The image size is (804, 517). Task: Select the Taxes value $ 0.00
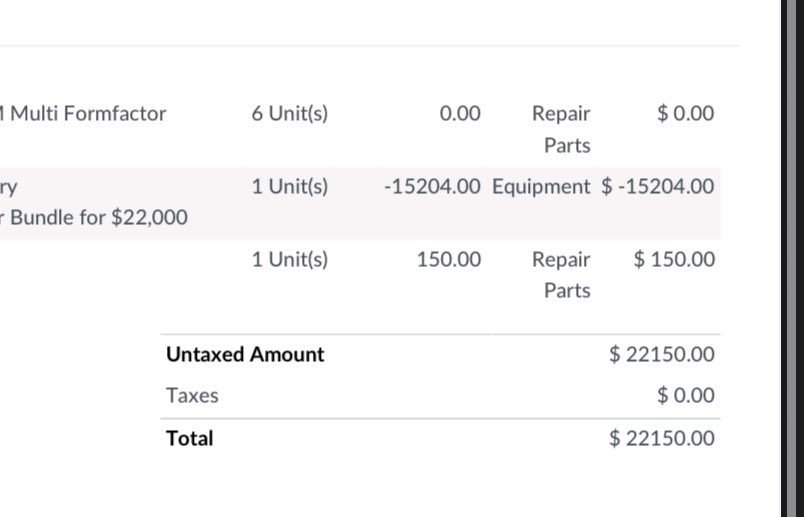coord(686,395)
